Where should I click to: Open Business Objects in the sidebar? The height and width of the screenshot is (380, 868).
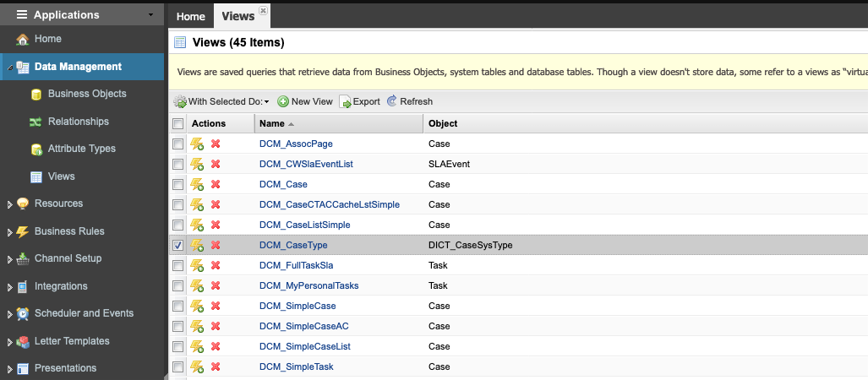click(x=87, y=94)
